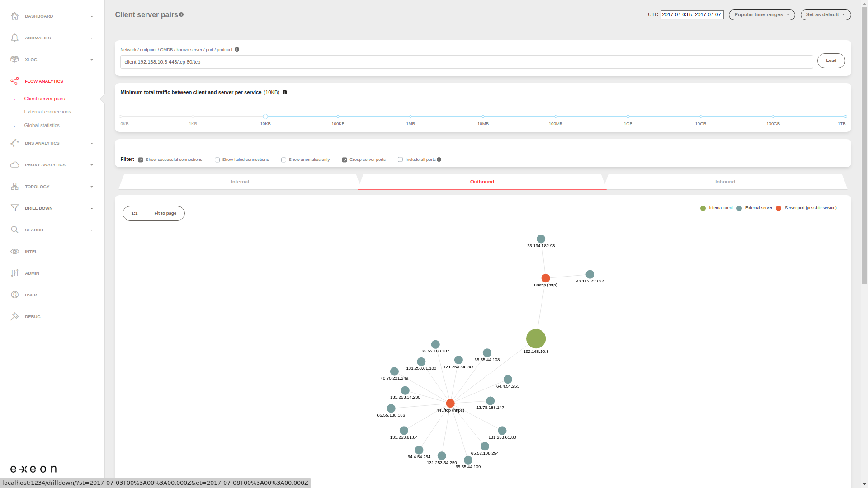This screenshot has height=488, width=868.
Task: Open External connections submenu item
Action: (47, 112)
